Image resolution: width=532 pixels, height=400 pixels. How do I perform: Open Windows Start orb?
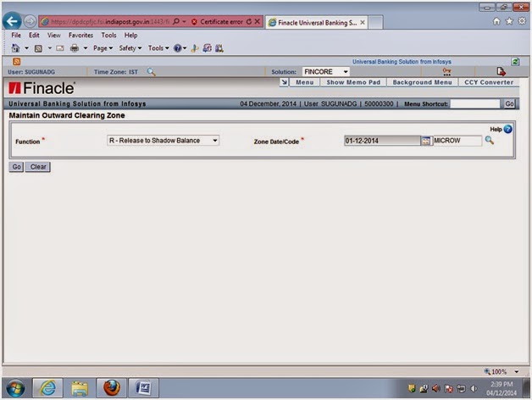pyautogui.click(x=15, y=388)
